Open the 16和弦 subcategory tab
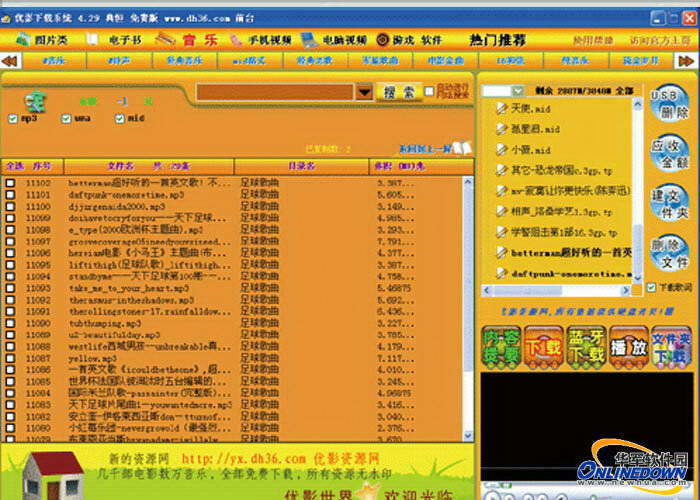 pos(510,60)
